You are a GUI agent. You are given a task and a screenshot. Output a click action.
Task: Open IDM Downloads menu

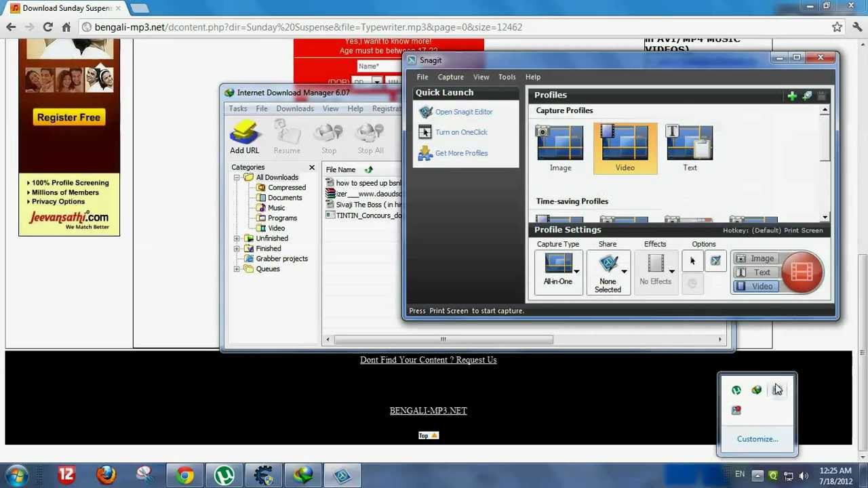(x=295, y=109)
